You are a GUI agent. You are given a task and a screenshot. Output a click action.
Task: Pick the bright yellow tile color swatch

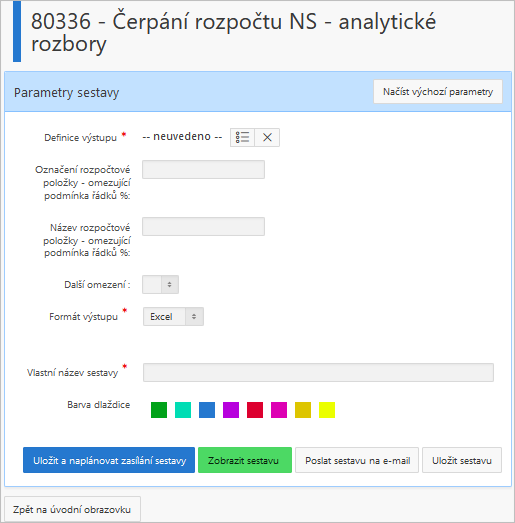[x=327, y=410]
